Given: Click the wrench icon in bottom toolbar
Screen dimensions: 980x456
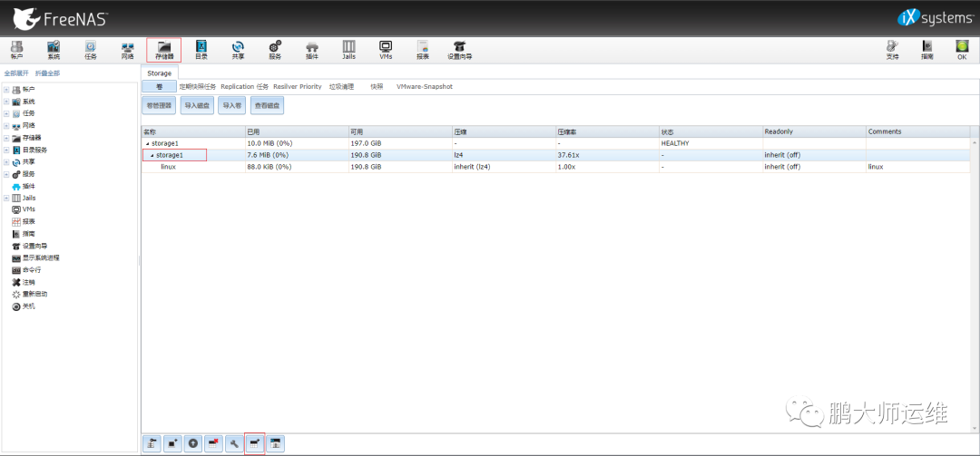Looking at the screenshot, I should (x=234, y=443).
